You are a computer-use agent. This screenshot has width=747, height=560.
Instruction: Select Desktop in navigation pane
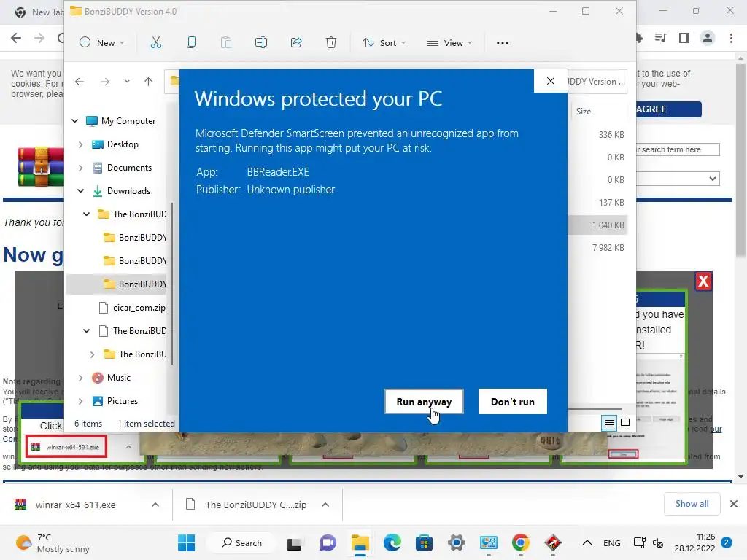[123, 144]
